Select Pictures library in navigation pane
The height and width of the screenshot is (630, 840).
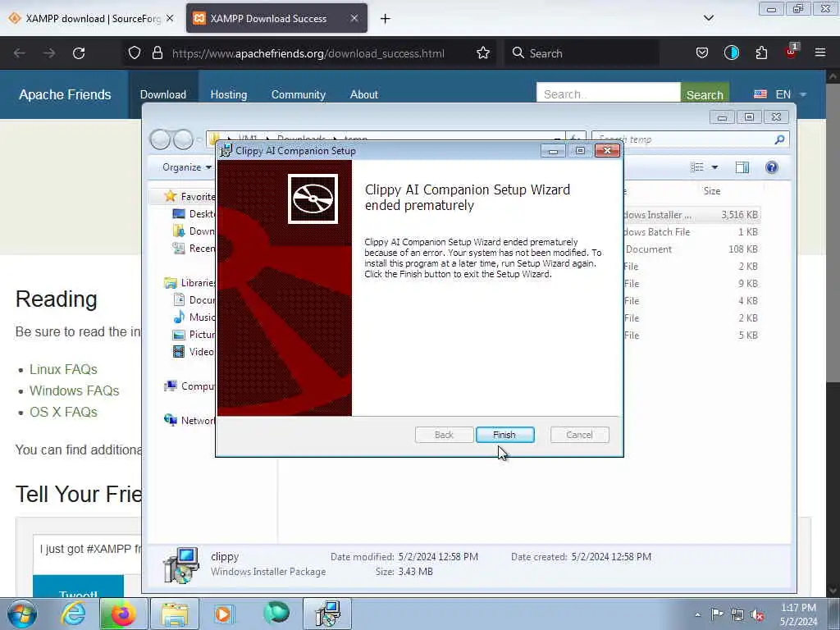click(x=194, y=335)
